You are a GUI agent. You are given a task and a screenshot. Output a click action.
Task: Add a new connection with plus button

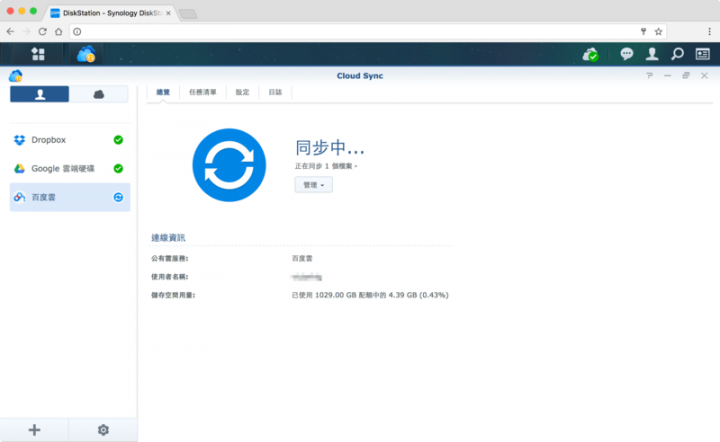[34, 430]
